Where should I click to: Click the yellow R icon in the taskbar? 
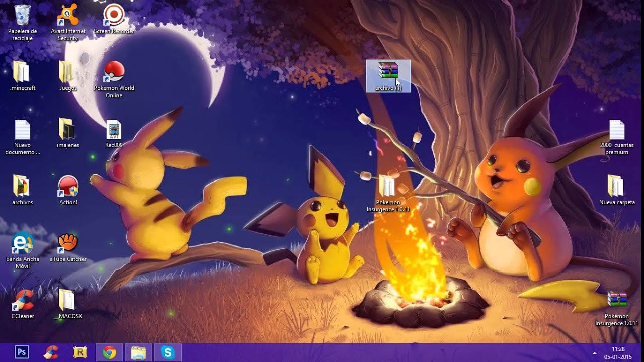point(80,352)
